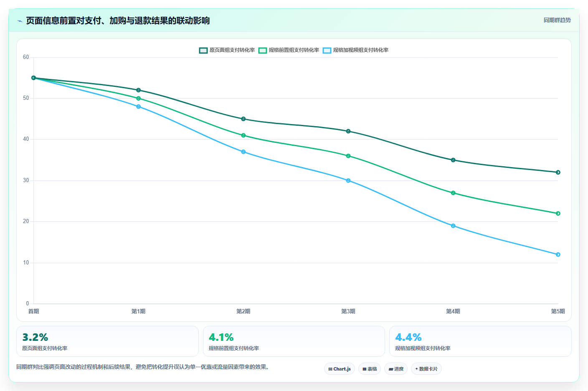The height and width of the screenshot is (391, 588).
Task: Click the 第4期 x-axis label
Action: click(453, 311)
